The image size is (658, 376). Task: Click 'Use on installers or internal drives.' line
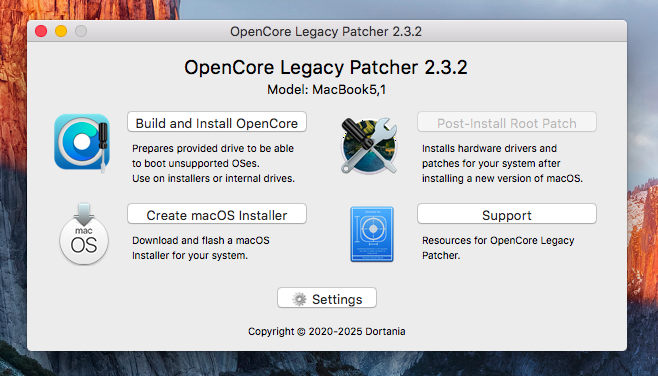pos(213,178)
